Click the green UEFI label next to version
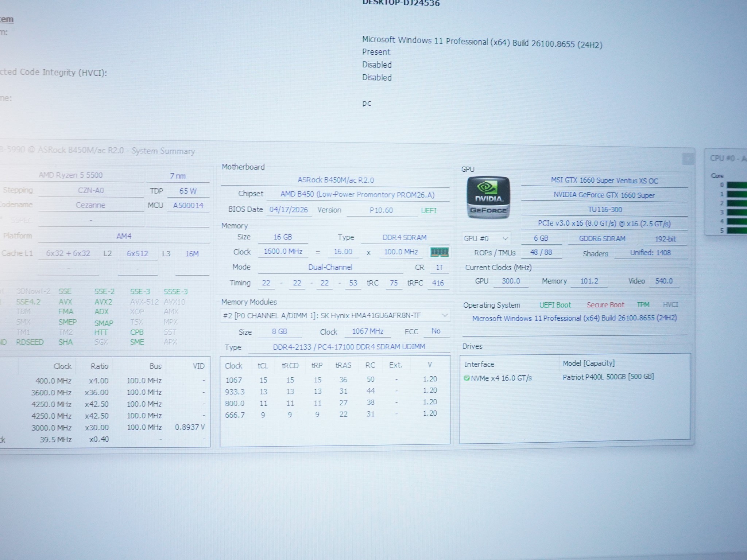This screenshot has height=560, width=747. [429, 211]
